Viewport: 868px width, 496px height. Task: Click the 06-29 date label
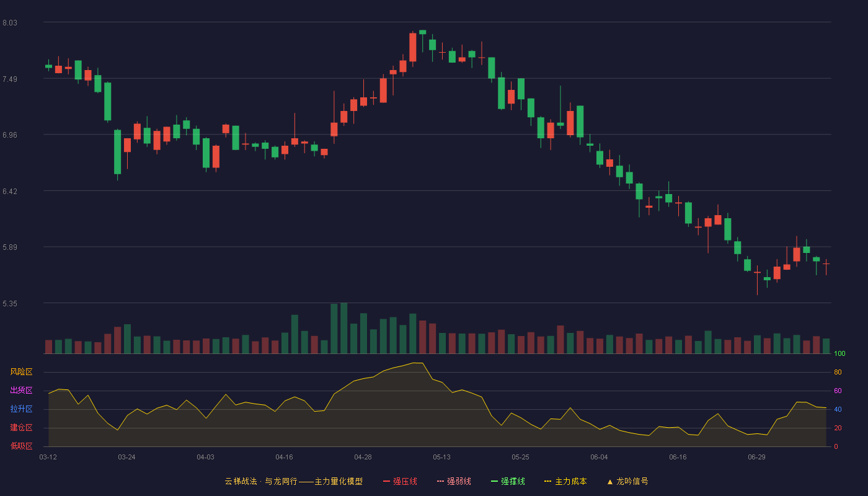pos(756,457)
